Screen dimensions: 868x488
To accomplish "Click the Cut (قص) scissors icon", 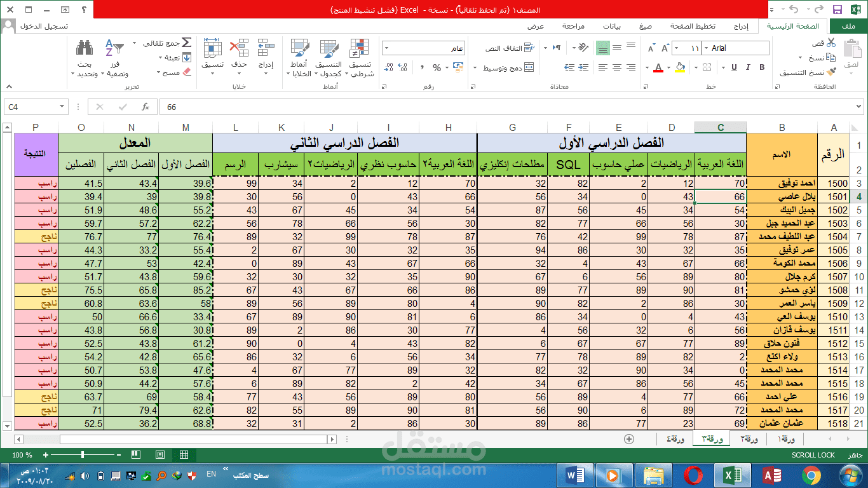I will coord(831,43).
